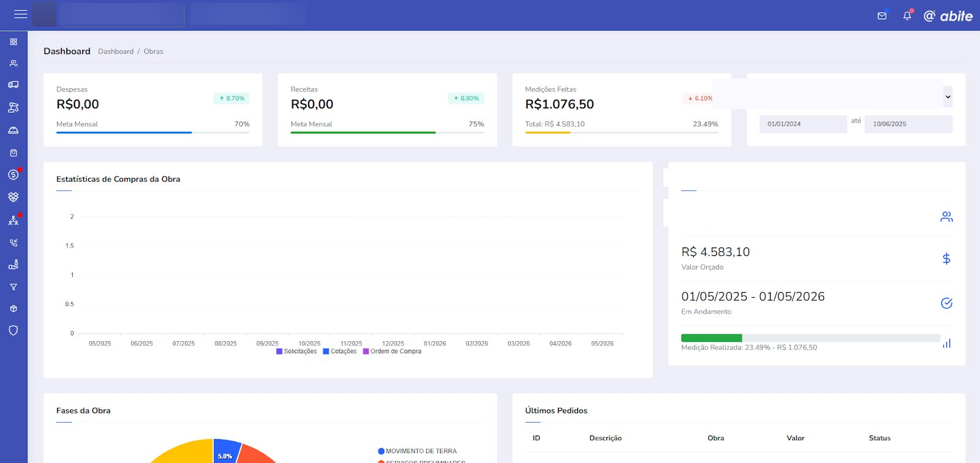980x463 pixels.
Task: Open the hamburger menu in top bar
Action: click(21, 13)
